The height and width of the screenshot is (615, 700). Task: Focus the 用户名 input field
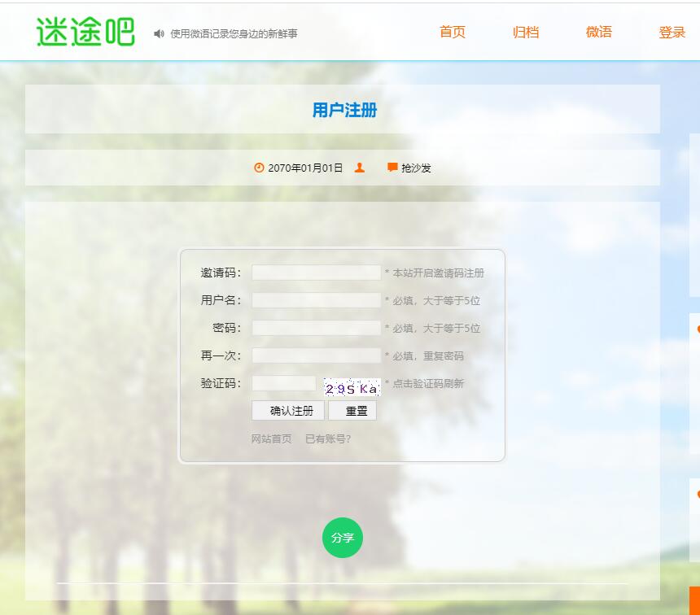tap(316, 300)
